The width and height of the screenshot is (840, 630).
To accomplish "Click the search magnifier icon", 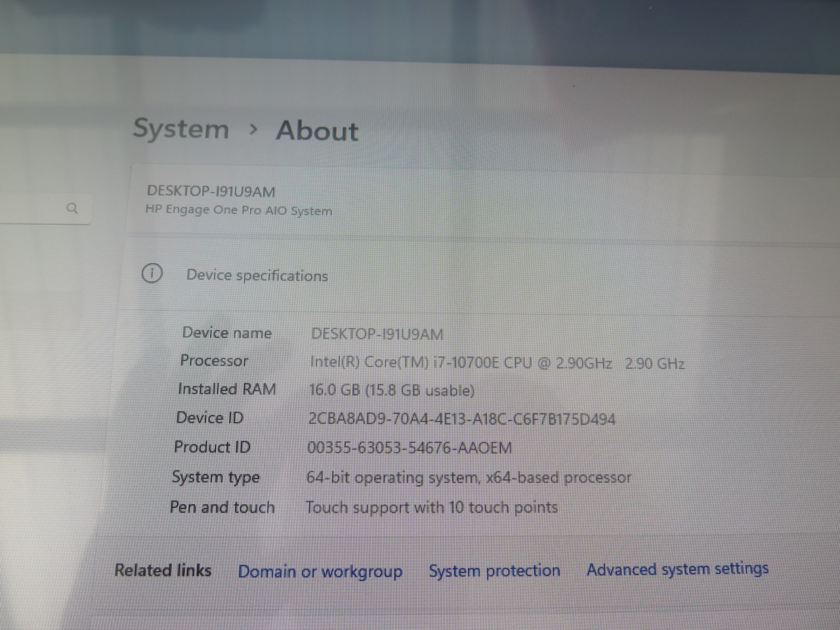I will tap(72, 208).
